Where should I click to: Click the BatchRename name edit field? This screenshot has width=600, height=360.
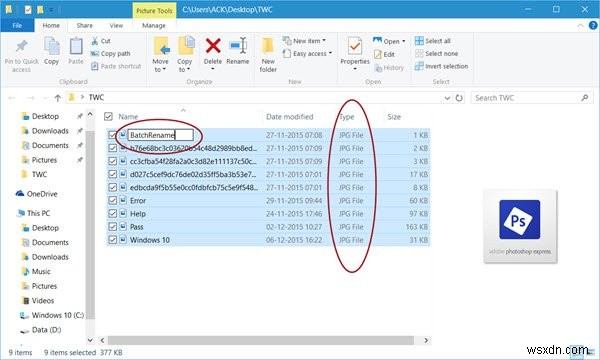pyautogui.click(x=161, y=135)
